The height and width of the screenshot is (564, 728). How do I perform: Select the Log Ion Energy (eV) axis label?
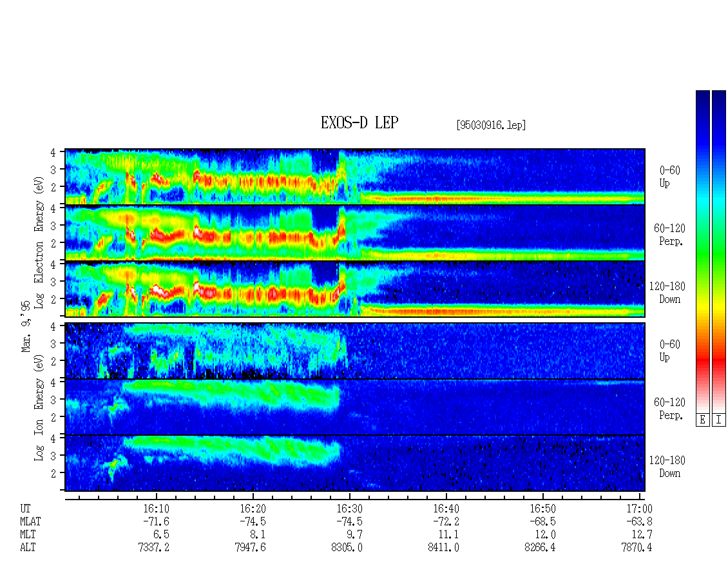pos(39,407)
